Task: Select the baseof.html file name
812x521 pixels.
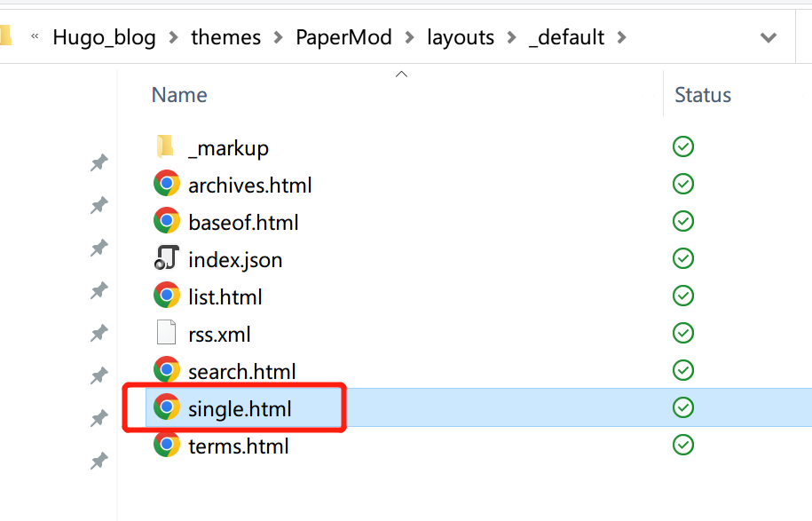Action: [x=243, y=223]
